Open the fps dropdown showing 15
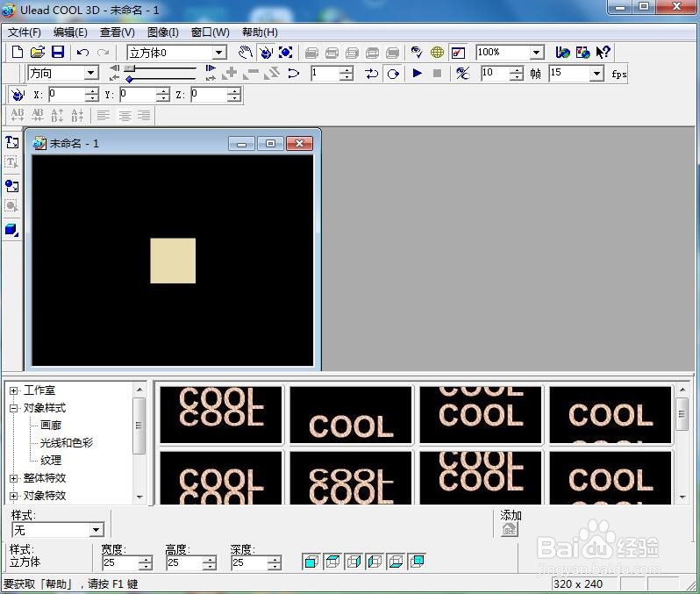The width and height of the screenshot is (700, 594). tap(596, 73)
